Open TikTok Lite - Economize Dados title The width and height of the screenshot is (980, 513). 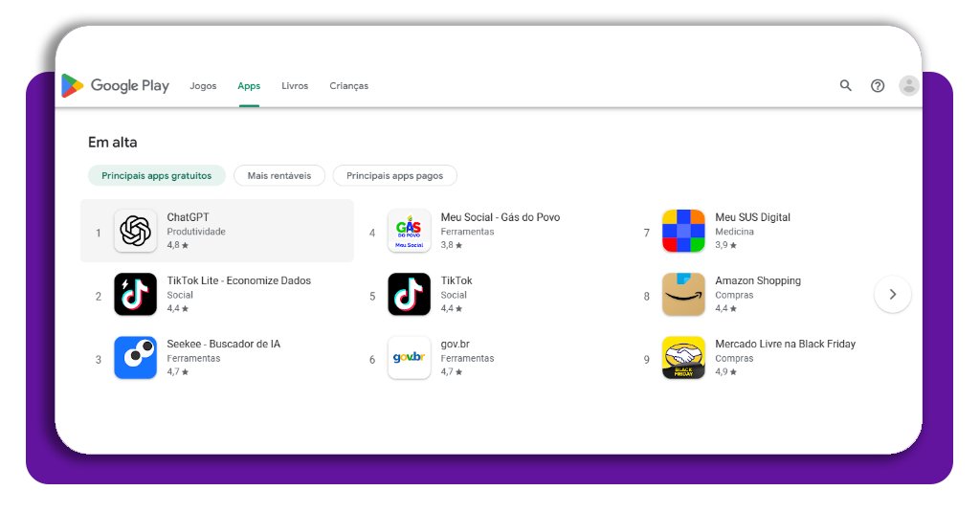(x=238, y=280)
